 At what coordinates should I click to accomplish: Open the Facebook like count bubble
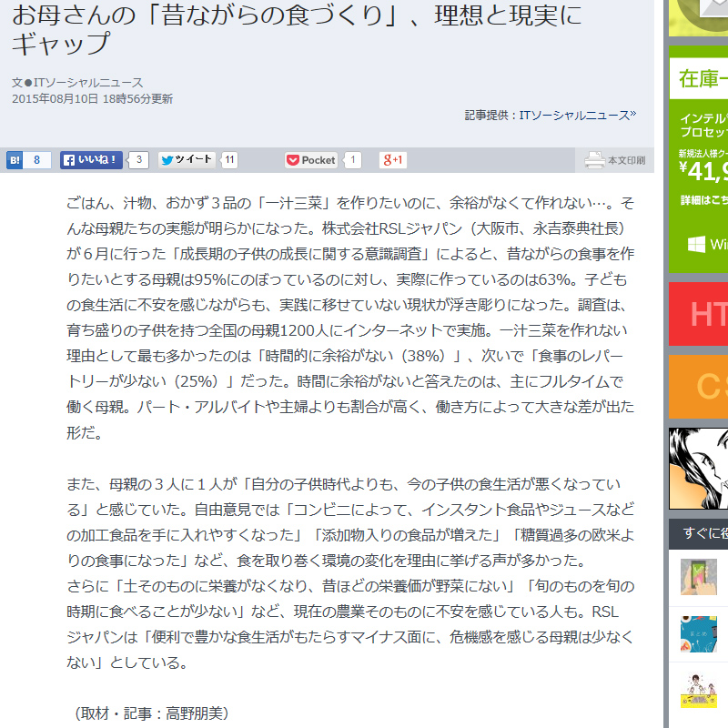138,160
